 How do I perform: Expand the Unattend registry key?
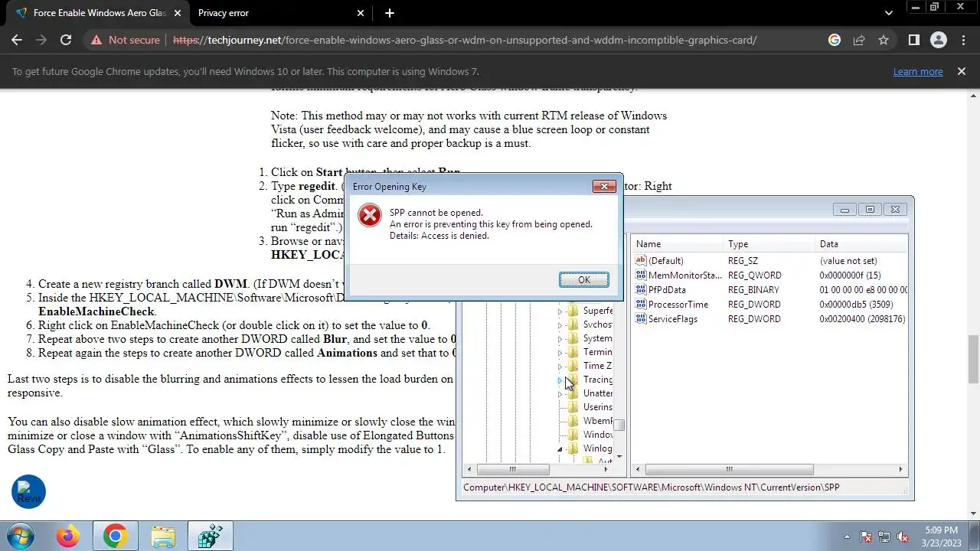click(560, 393)
